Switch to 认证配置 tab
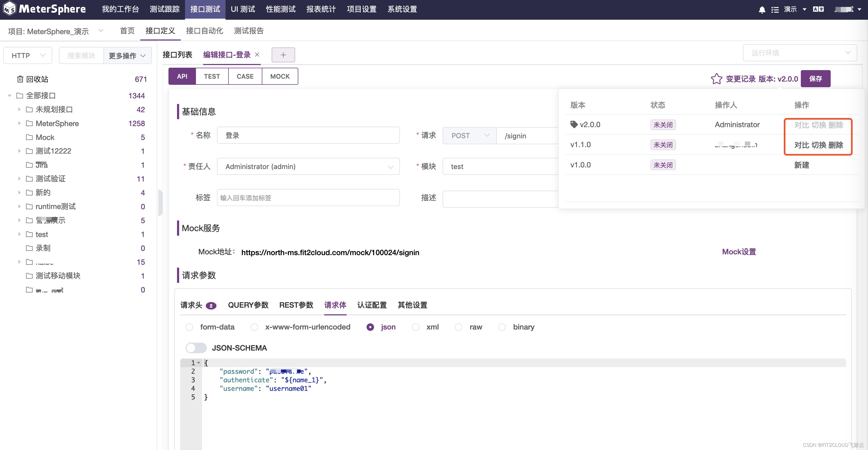 pyautogui.click(x=372, y=305)
